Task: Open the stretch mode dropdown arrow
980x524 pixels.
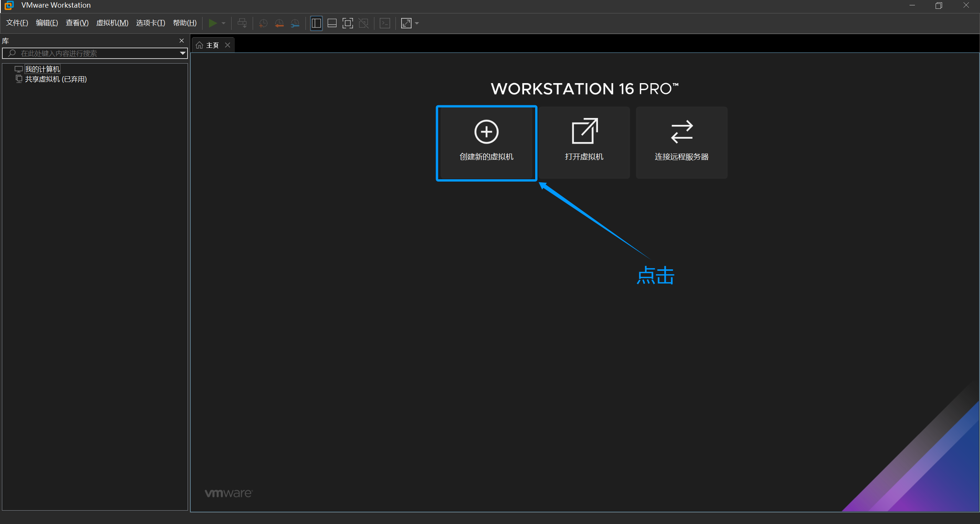Action: [417, 23]
